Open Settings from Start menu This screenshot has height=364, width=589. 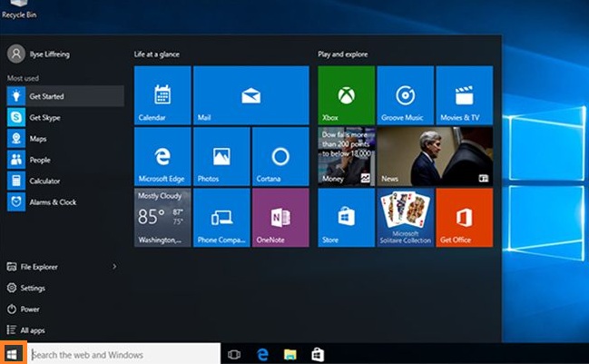[25, 288]
